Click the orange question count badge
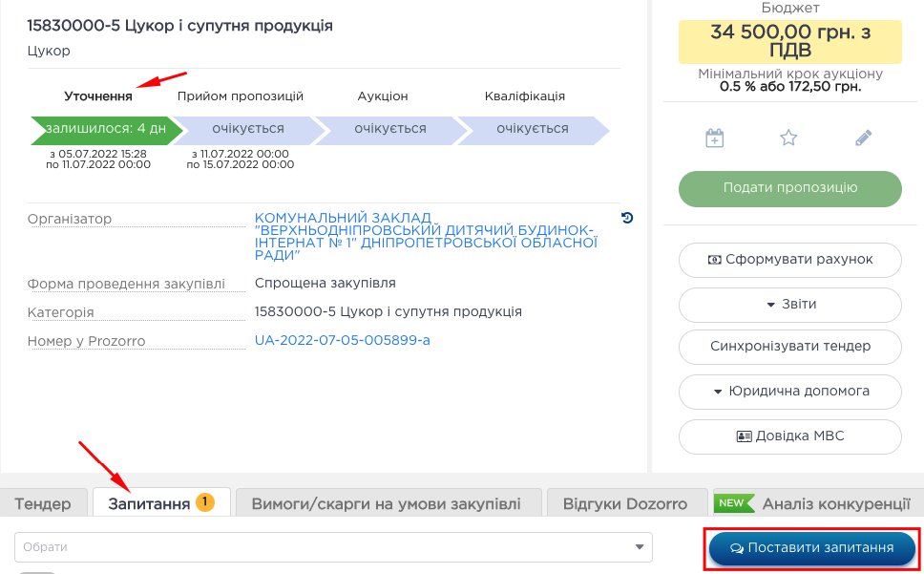924x574 pixels. pos(204,501)
